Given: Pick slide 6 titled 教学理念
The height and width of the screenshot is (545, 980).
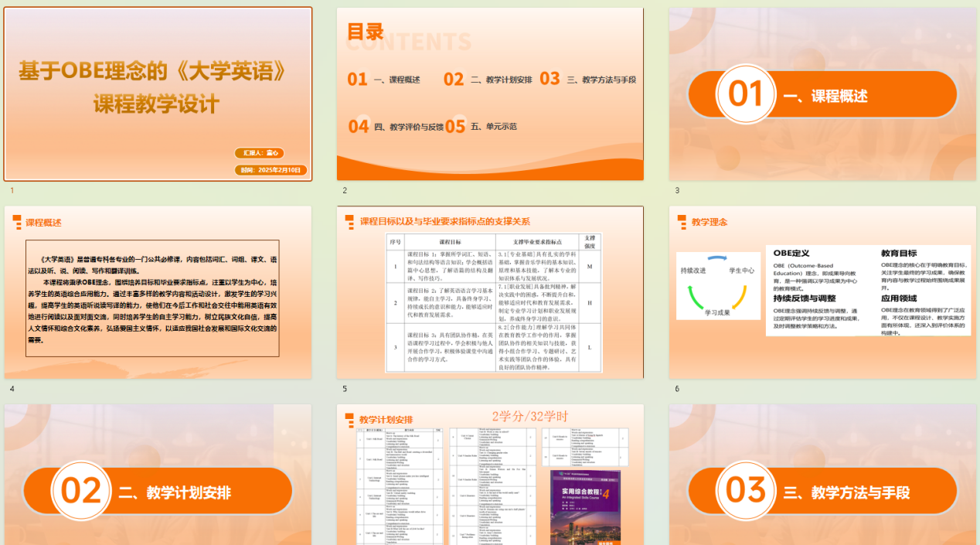Looking at the screenshot, I should coord(822,292).
